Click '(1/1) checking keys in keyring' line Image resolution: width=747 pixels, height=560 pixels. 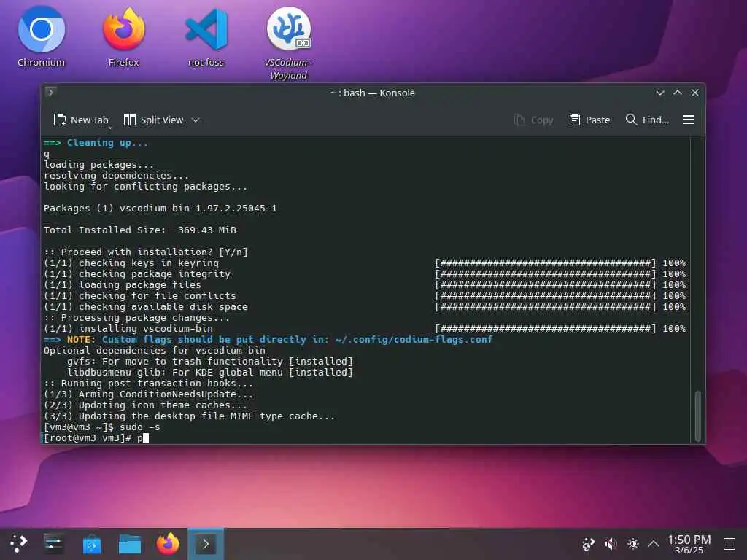point(131,262)
